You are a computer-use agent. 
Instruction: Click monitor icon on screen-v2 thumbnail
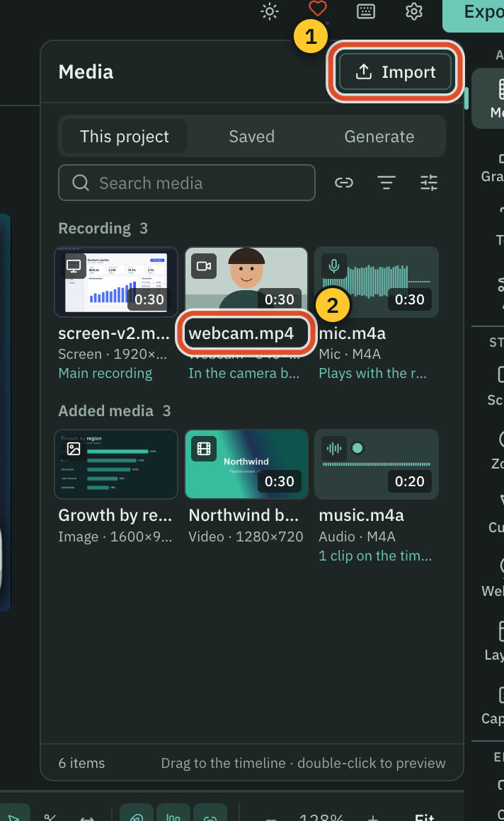[74, 266]
